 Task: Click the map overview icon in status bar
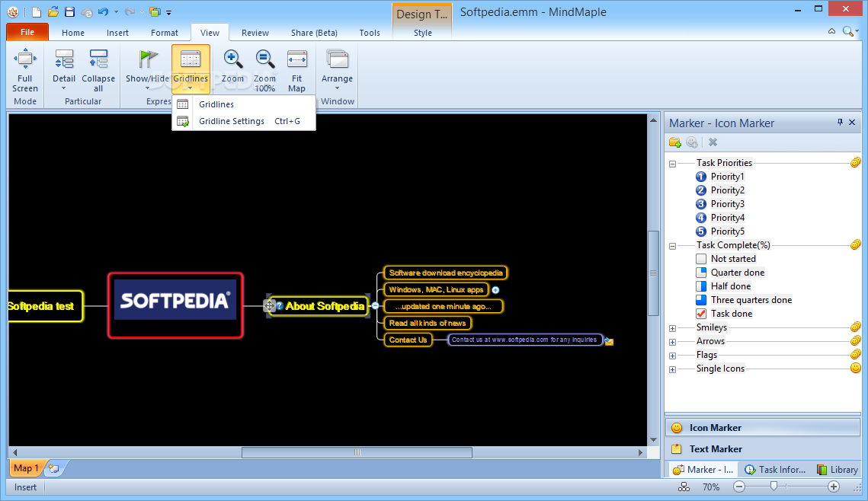(x=684, y=487)
